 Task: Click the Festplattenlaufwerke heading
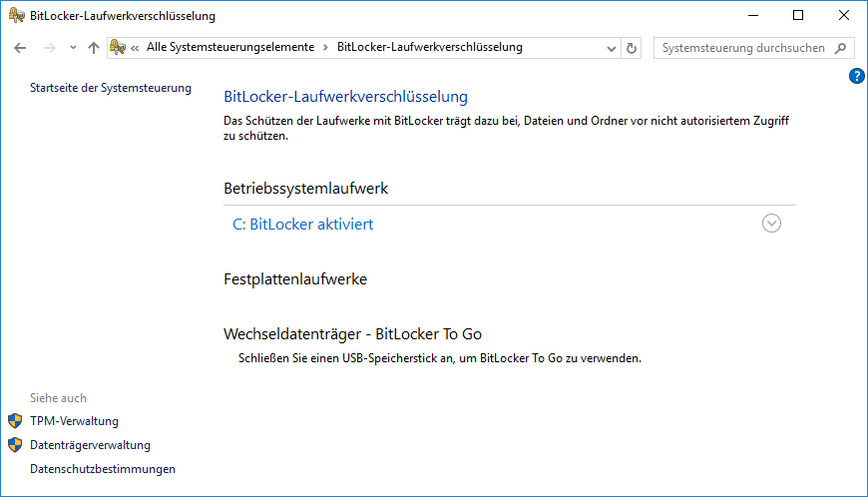[x=295, y=279]
